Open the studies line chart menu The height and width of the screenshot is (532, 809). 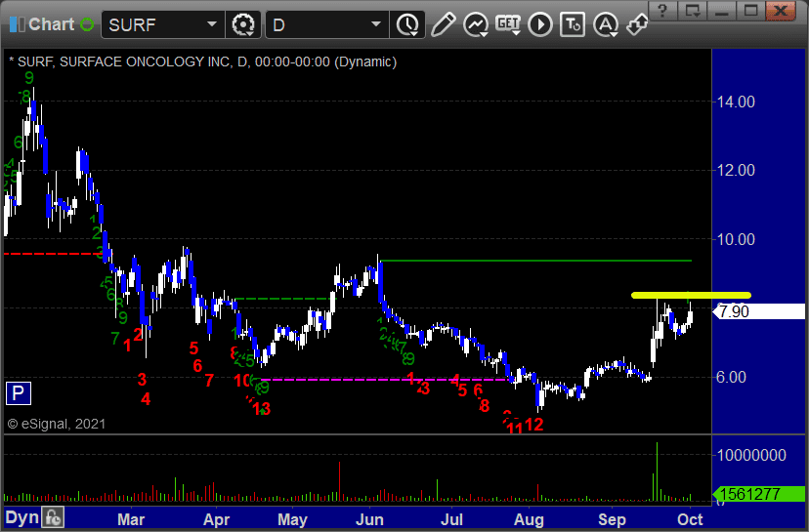[475, 24]
